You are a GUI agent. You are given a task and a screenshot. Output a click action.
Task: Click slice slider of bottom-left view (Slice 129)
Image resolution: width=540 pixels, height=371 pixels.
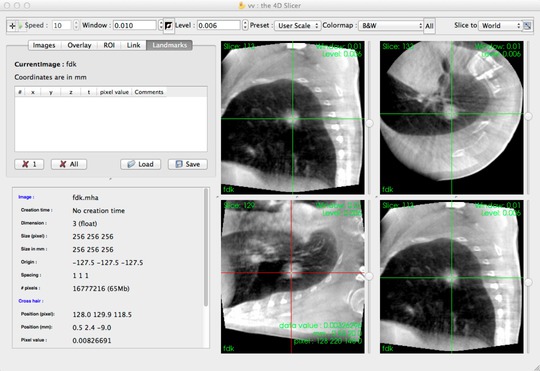pyautogui.click(x=369, y=277)
